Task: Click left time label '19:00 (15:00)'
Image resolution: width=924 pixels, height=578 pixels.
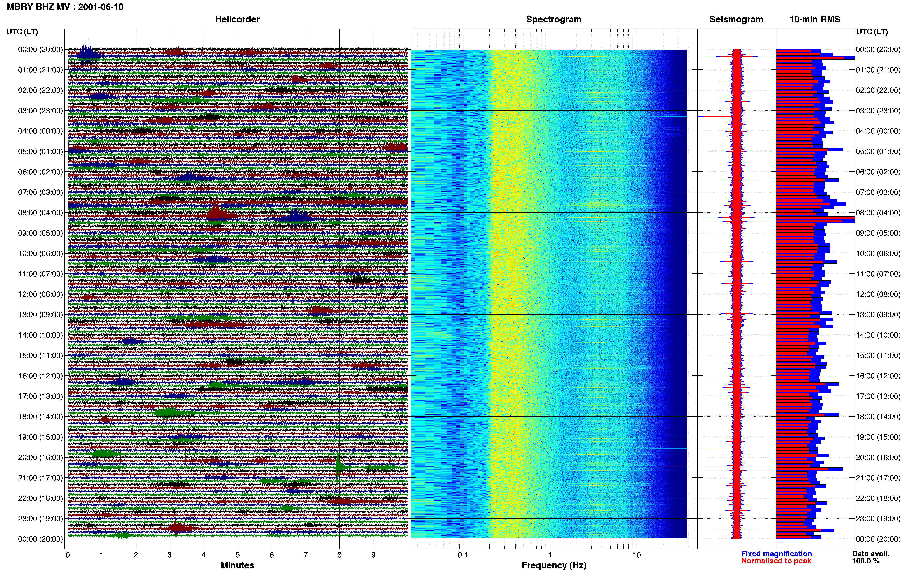Action: click(x=40, y=437)
